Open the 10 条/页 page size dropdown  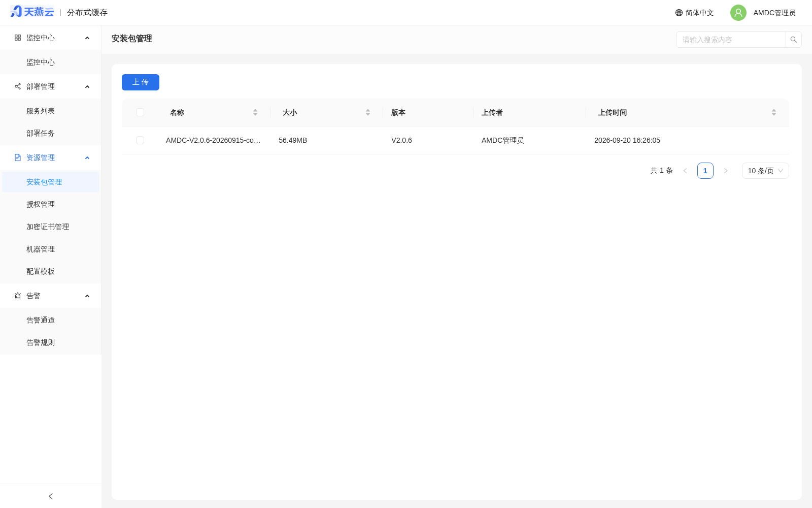point(765,171)
